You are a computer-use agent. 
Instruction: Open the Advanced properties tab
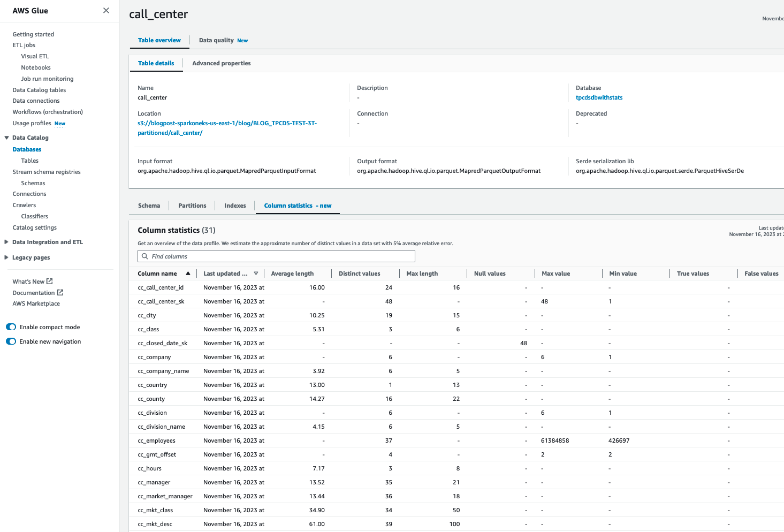[x=222, y=63]
